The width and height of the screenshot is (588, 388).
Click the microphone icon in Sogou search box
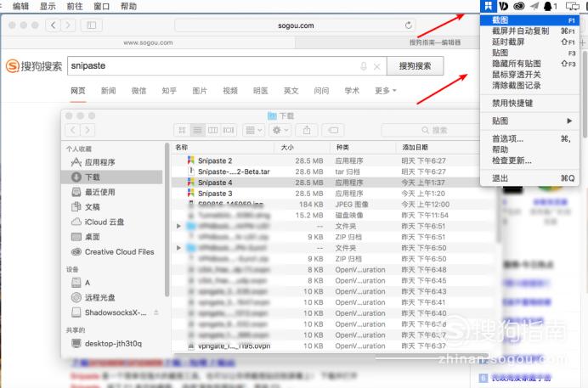click(x=363, y=66)
